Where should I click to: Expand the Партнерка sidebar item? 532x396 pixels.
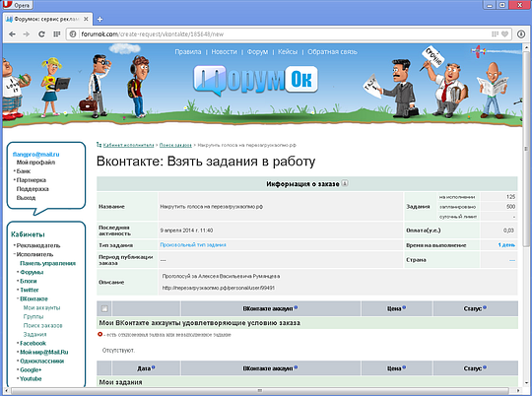[x=32, y=180]
